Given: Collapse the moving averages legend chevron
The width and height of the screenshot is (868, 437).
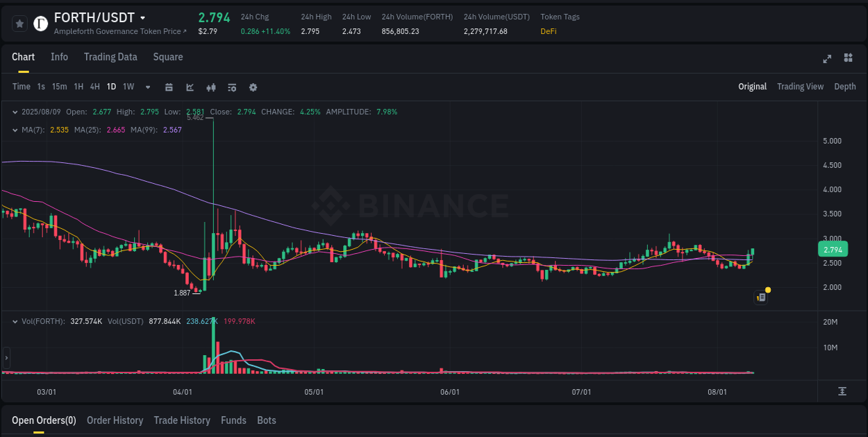Looking at the screenshot, I should 15,129.
